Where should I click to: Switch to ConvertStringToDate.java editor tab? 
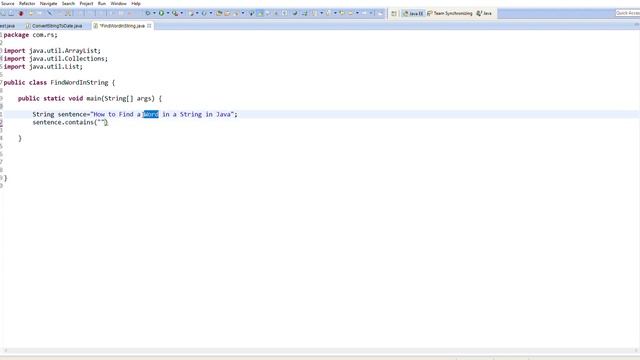54,26
